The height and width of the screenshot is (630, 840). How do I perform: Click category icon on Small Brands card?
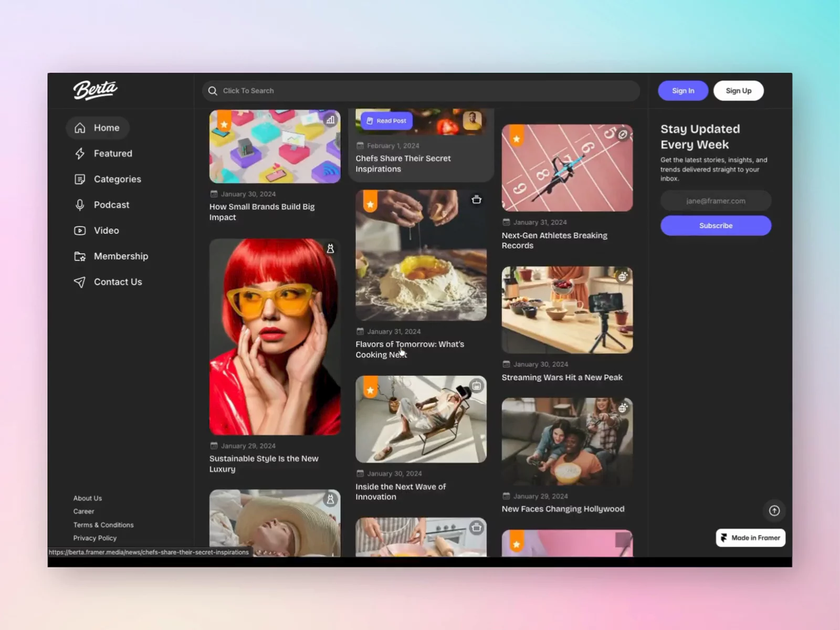click(x=330, y=120)
